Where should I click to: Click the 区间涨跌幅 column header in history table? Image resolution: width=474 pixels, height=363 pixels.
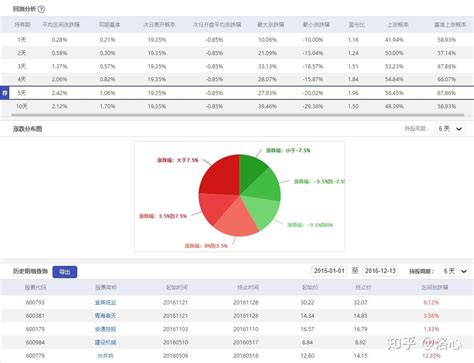tap(435, 287)
